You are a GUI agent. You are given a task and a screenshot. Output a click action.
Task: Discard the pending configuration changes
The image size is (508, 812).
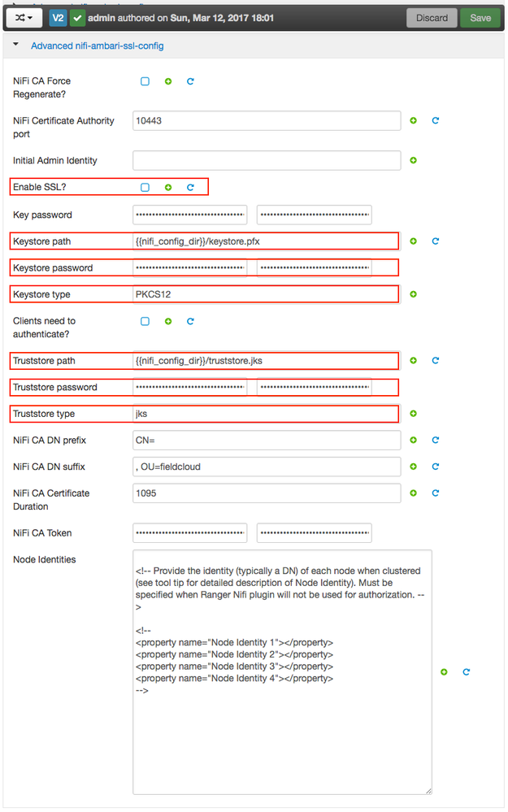(432, 17)
